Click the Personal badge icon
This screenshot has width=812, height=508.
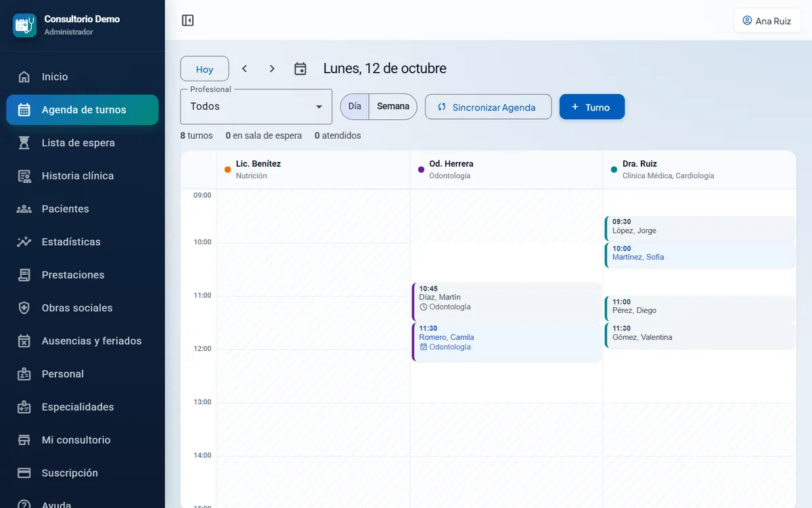24,374
